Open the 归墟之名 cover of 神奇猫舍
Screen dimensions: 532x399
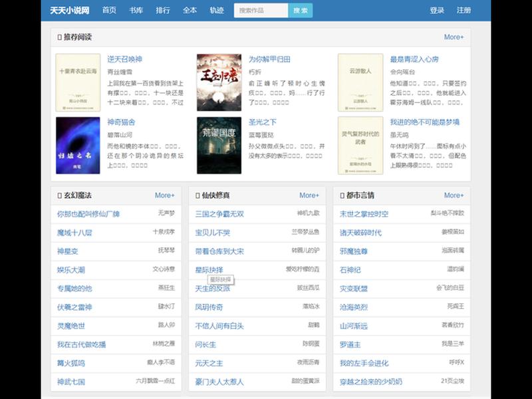click(78, 146)
